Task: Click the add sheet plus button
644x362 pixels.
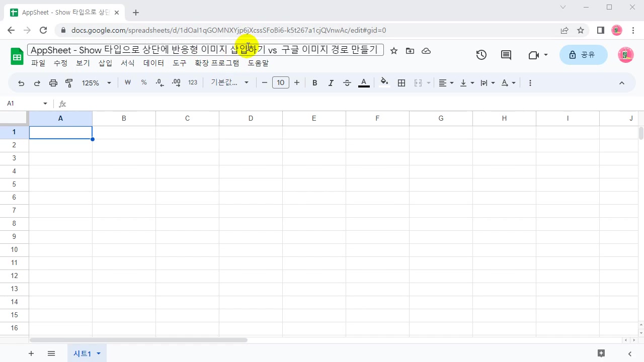Action: 31,353
